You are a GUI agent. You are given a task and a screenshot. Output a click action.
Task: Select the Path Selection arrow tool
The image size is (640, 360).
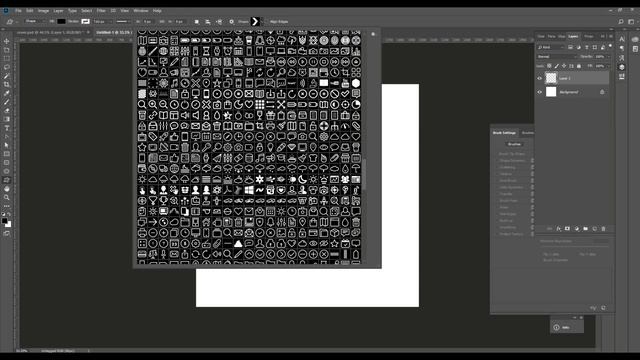tap(7, 145)
